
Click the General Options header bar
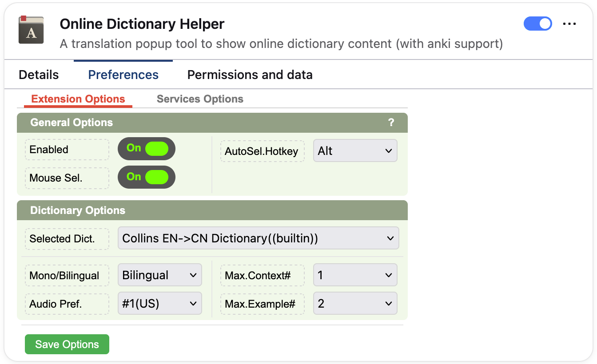pos(212,123)
